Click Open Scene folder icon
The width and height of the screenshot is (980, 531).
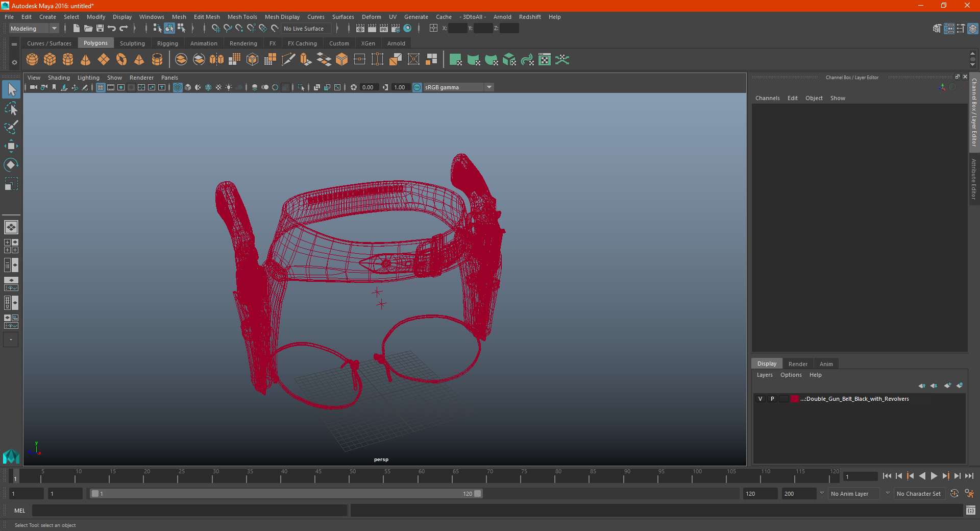point(88,29)
